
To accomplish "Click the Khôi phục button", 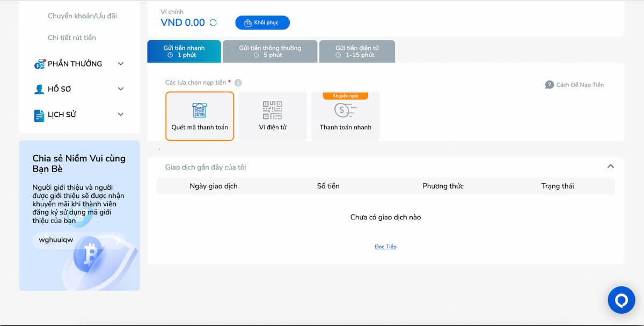I will [x=262, y=23].
